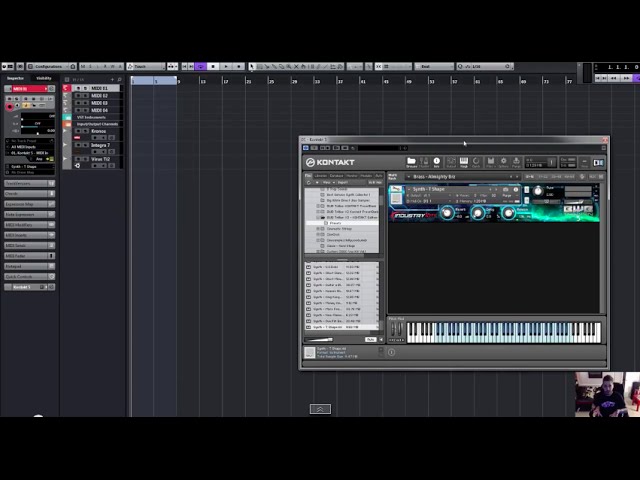Click info icon at Kontakt bottom bar
The image size is (640, 480).
(391, 352)
